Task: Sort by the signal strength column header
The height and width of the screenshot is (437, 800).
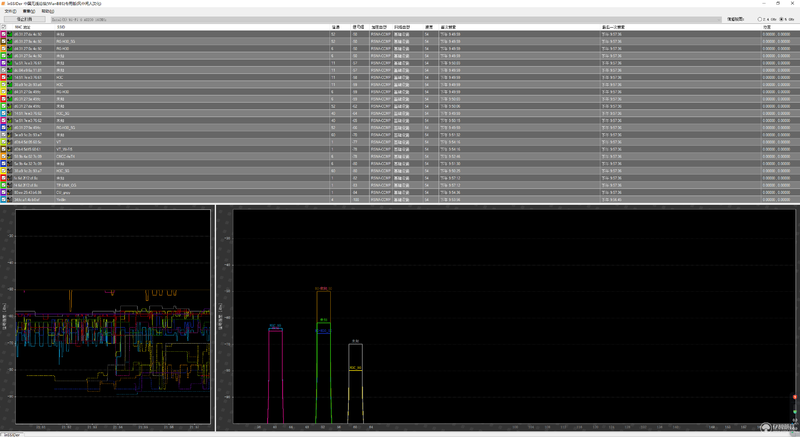Action: point(358,27)
